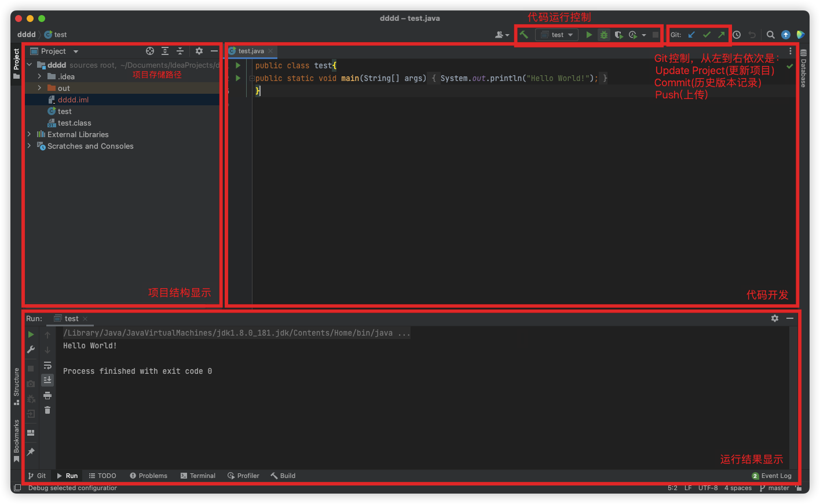Run 'test' with the toolbar green play icon
The height and width of the screenshot is (504, 820).
click(x=589, y=35)
